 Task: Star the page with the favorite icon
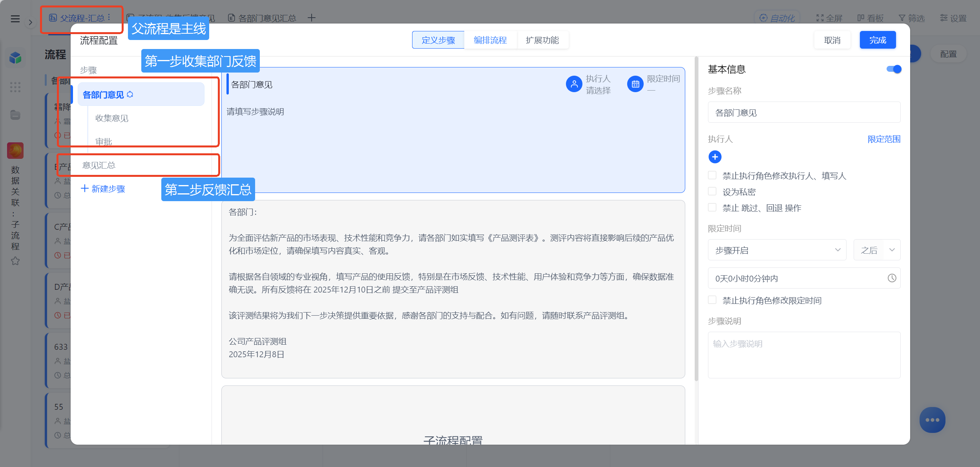point(15,261)
